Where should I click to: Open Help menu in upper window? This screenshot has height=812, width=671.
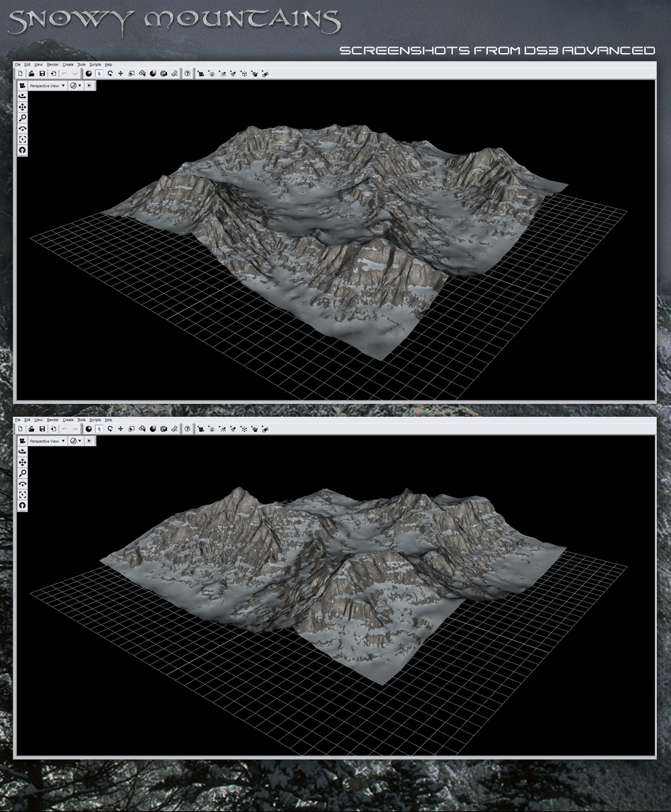pyautogui.click(x=109, y=64)
